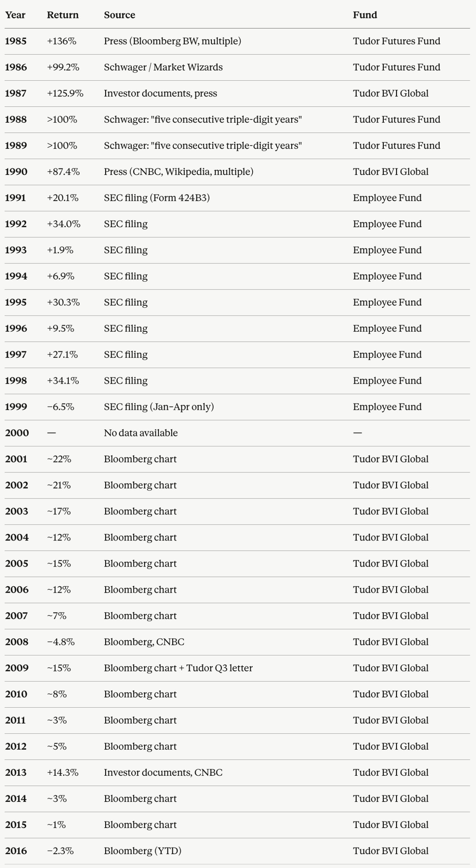
Task: Select the Schwager / Market Wizards source
Action: pyautogui.click(x=163, y=67)
